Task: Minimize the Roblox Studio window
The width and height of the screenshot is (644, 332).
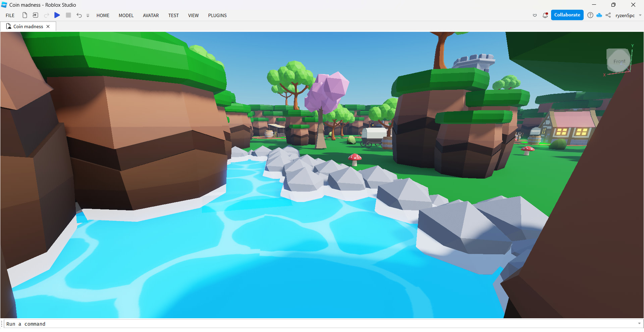Action: pos(594,5)
